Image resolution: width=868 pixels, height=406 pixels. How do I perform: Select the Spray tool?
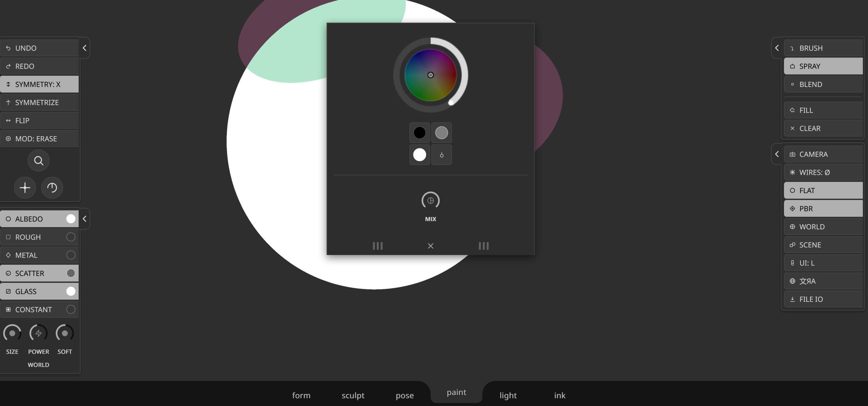point(823,66)
